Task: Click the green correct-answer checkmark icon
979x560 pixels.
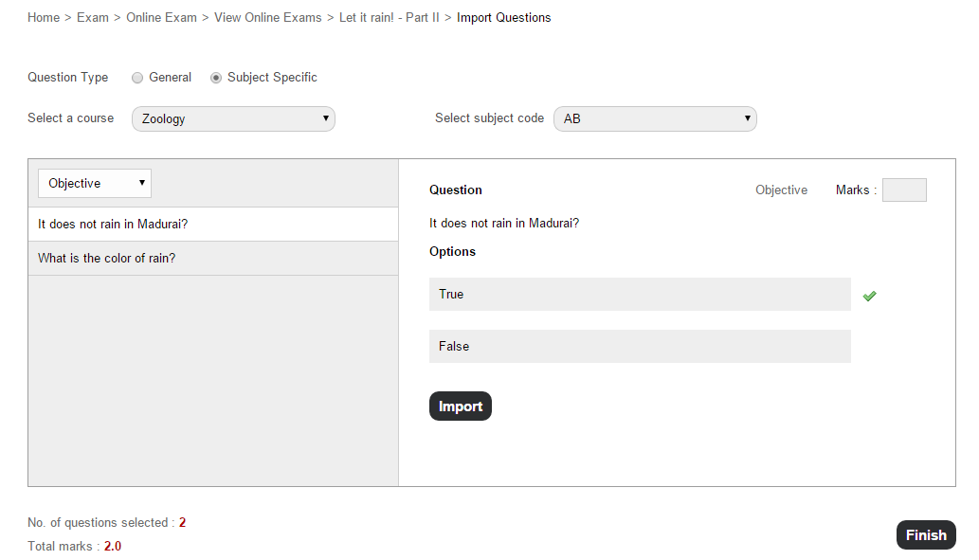Action: click(869, 296)
